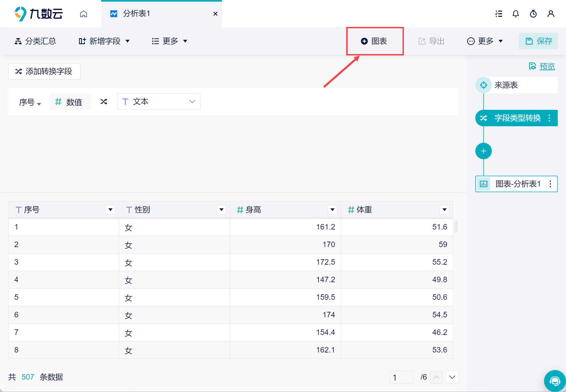Go to next page with down arrow
The image size is (566, 392).
pyautogui.click(x=452, y=377)
